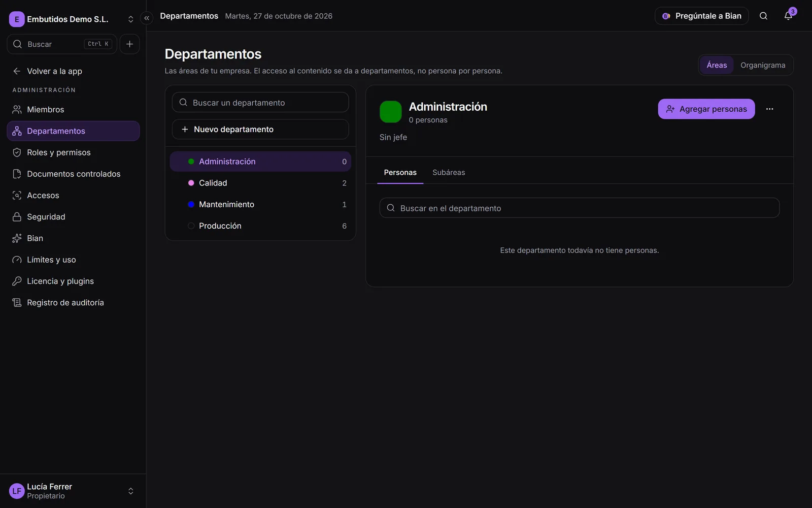Click Volver a la app
The image size is (812, 508).
click(x=73, y=71)
